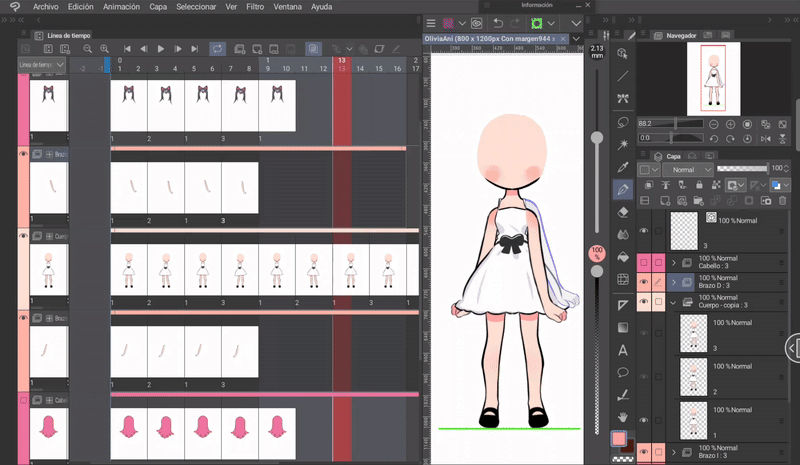800x465 pixels.
Task: Toggle loop playback in the timeline
Action: pos(217,48)
